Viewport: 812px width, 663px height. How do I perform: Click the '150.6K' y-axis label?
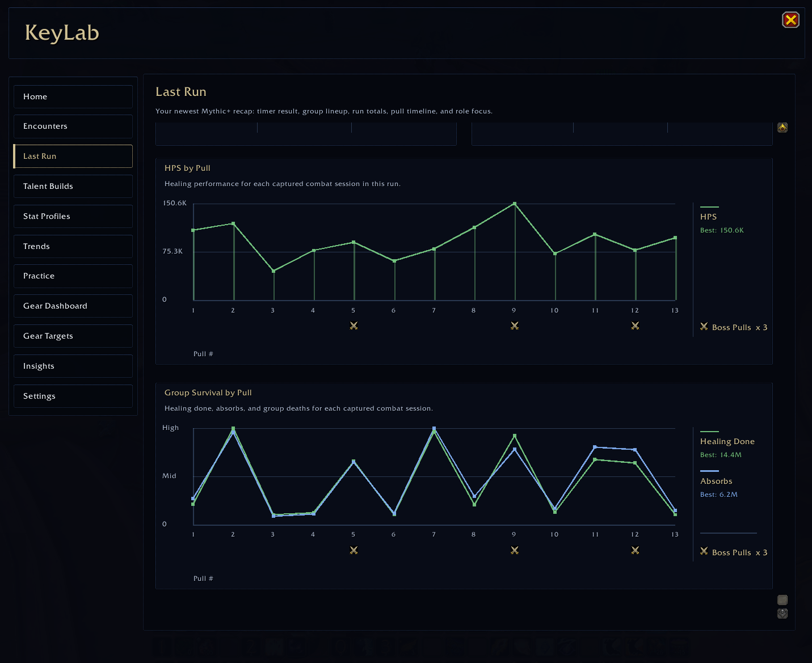(x=175, y=203)
